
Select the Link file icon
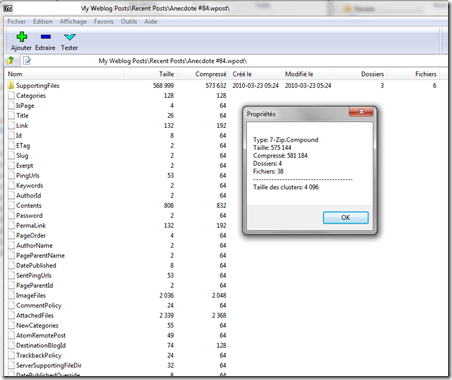click(x=12, y=126)
